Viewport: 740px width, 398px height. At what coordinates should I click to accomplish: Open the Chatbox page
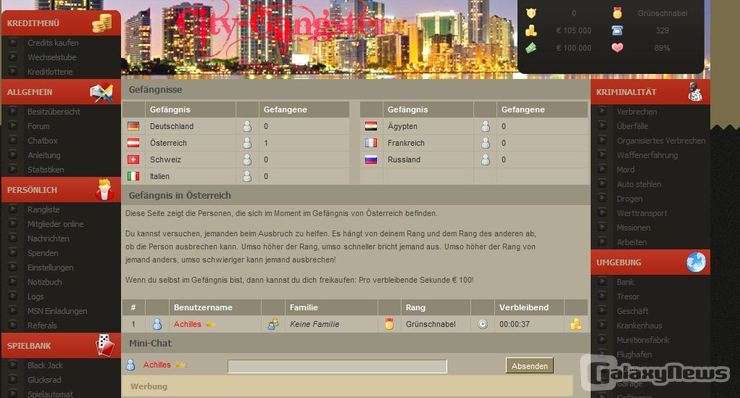pos(42,141)
